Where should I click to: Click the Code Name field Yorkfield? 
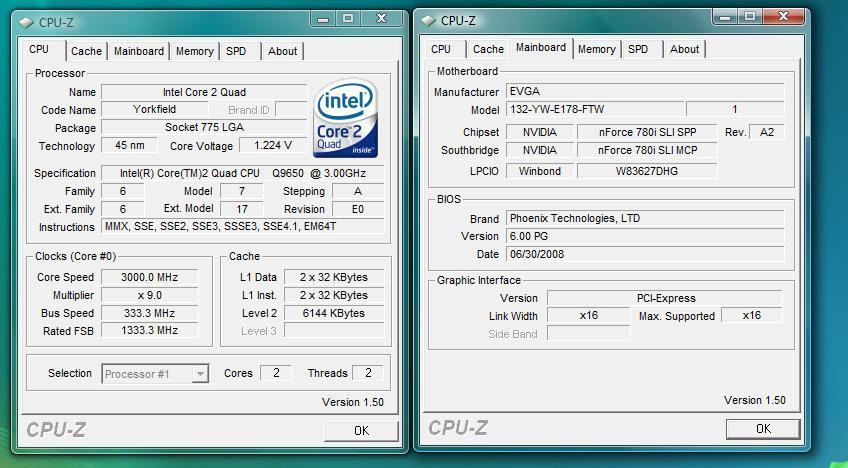click(x=154, y=109)
